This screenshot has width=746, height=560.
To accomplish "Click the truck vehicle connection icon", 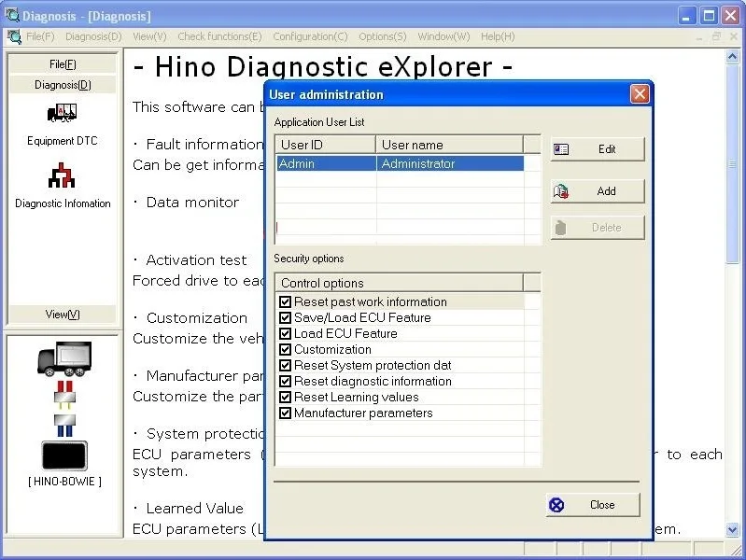I will [x=64, y=358].
